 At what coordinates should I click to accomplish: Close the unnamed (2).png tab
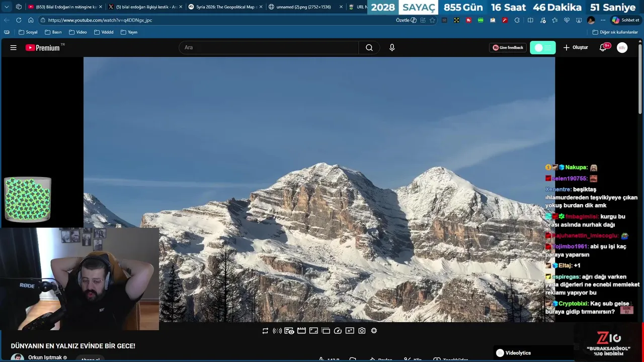pos(341,7)
